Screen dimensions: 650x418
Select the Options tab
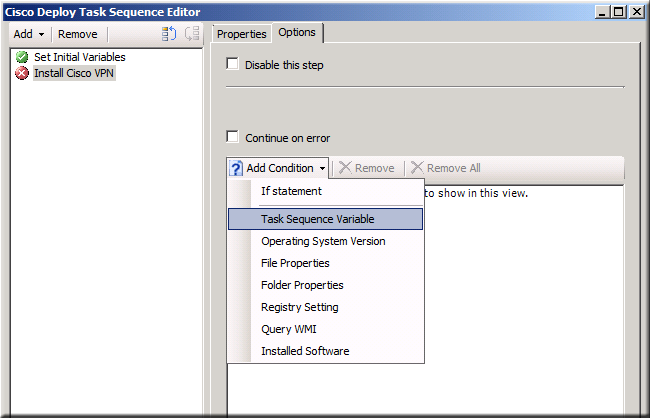(297, 32)
